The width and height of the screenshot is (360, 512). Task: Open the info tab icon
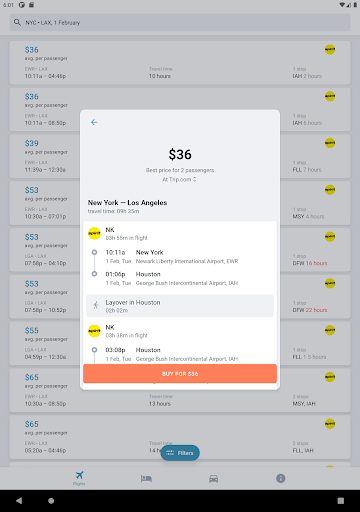tap(281, 478)
